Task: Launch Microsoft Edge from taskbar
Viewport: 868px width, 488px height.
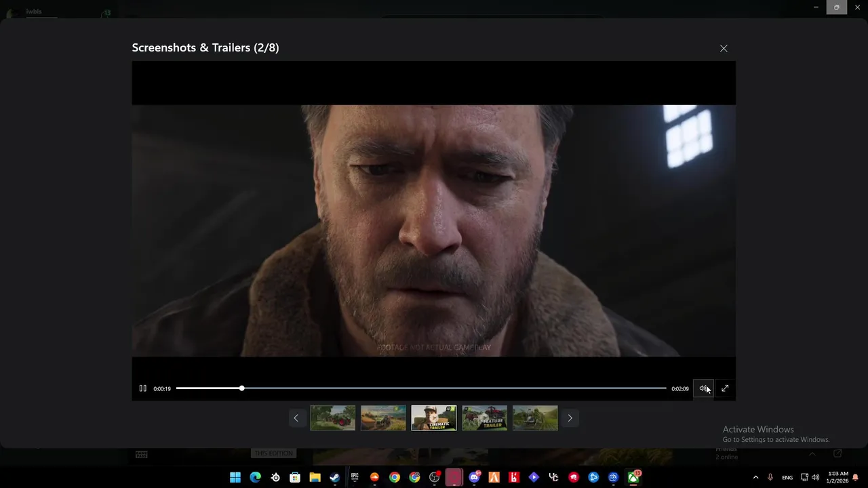Action: tap(255, 477)
